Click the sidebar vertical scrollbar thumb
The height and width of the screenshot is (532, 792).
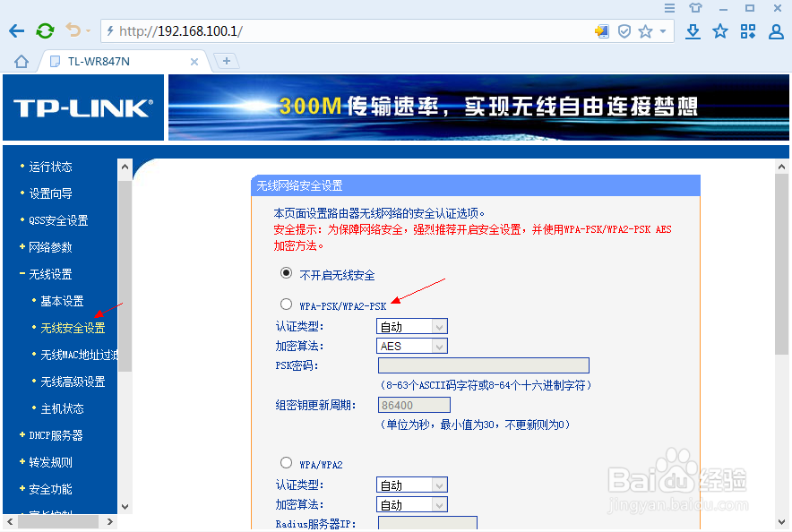125,277
